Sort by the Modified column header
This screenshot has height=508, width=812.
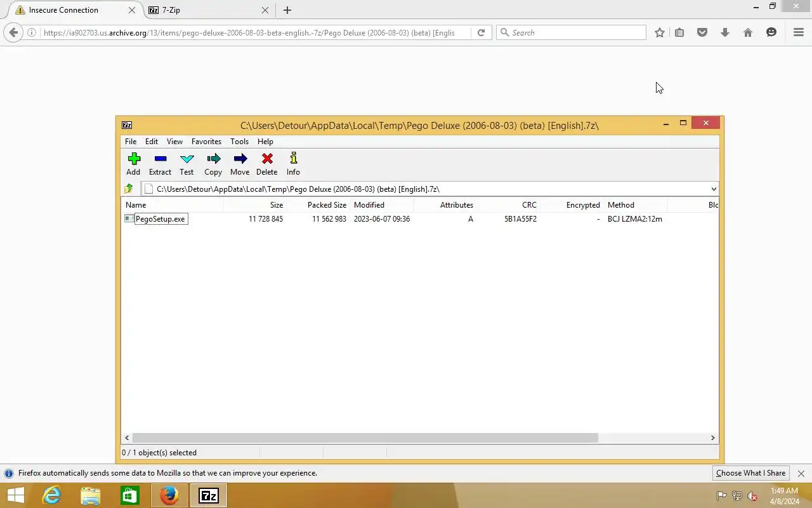(382, 205)
